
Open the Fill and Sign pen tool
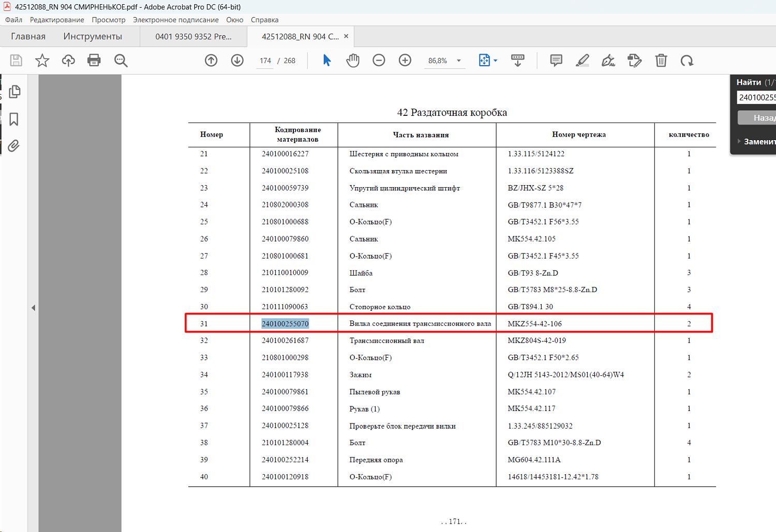(x=608, y=60)
